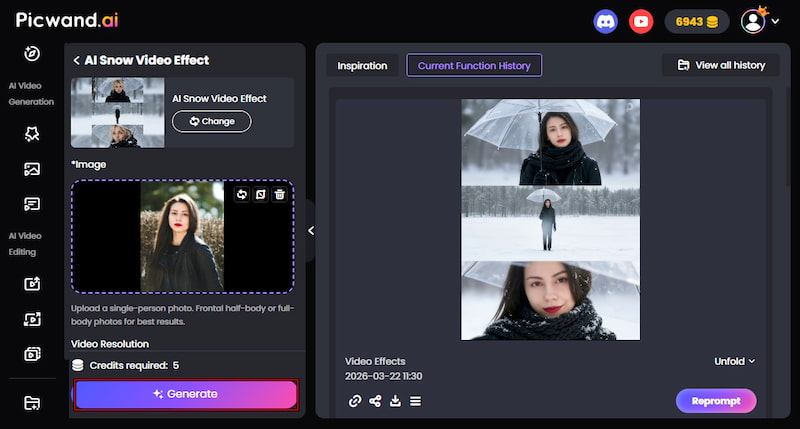
Task: Click the AI Snow Video Effect preview thumbnail
Action: 118,113
